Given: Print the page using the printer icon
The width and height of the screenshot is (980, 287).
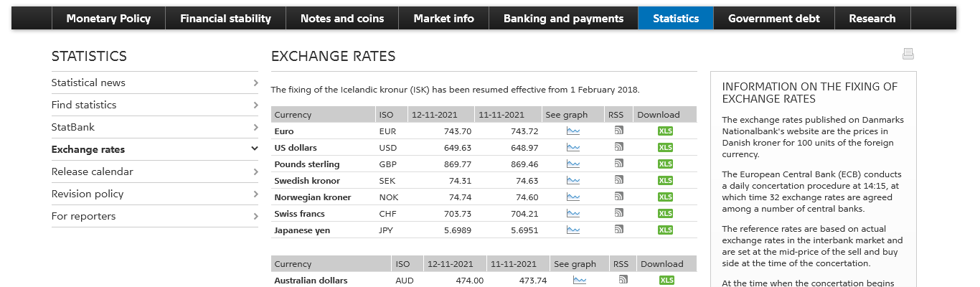Looking at the screenshot, I should point(908,54).
